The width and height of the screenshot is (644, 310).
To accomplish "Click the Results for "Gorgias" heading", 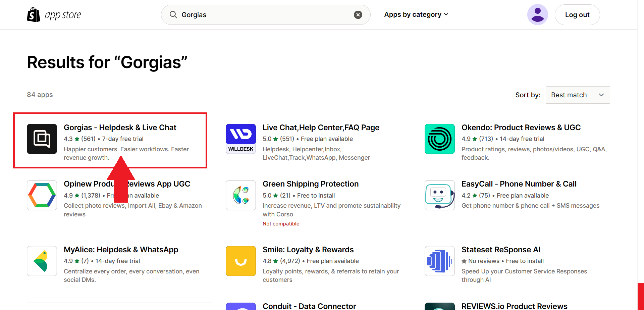I will coord(107,62).
